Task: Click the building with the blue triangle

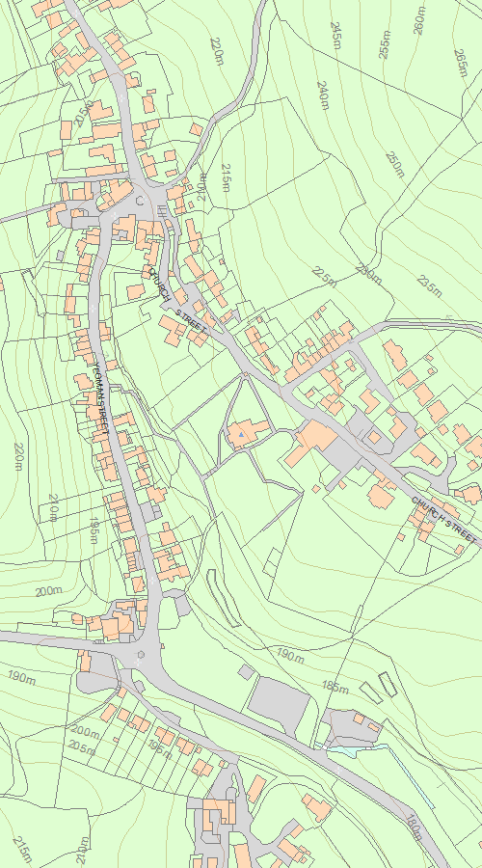Action: pyautogui.click(x=248, y=432)
